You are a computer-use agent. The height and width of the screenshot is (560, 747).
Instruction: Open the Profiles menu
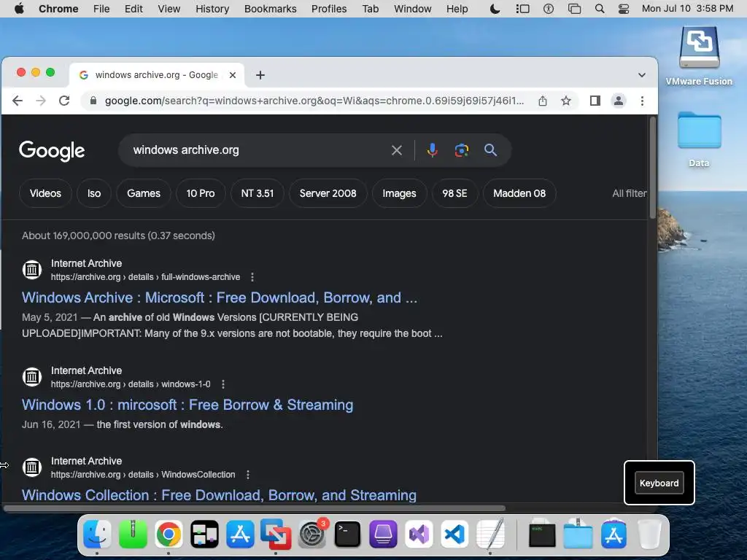329,9
